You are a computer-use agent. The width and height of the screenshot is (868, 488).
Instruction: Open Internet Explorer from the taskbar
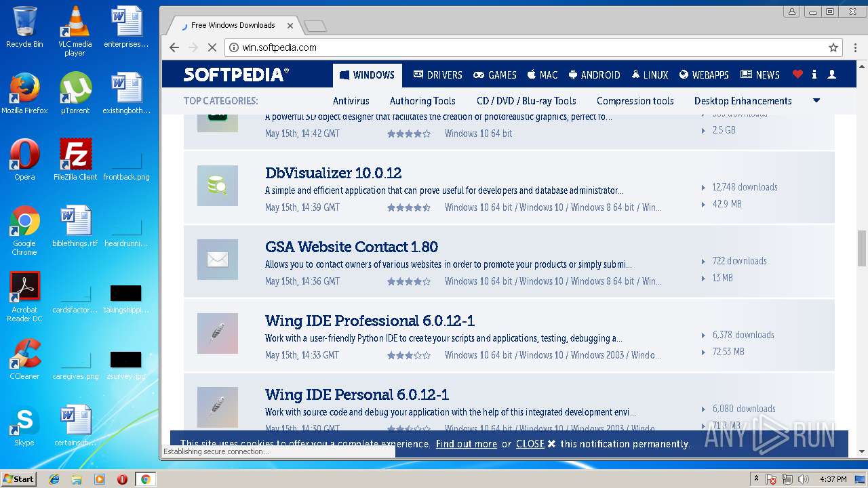54,479
